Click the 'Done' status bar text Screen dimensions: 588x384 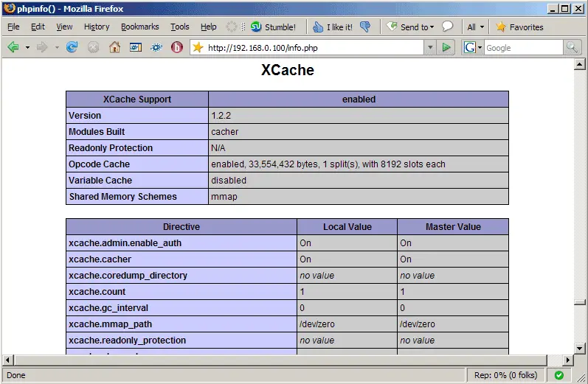click(16, 375)
